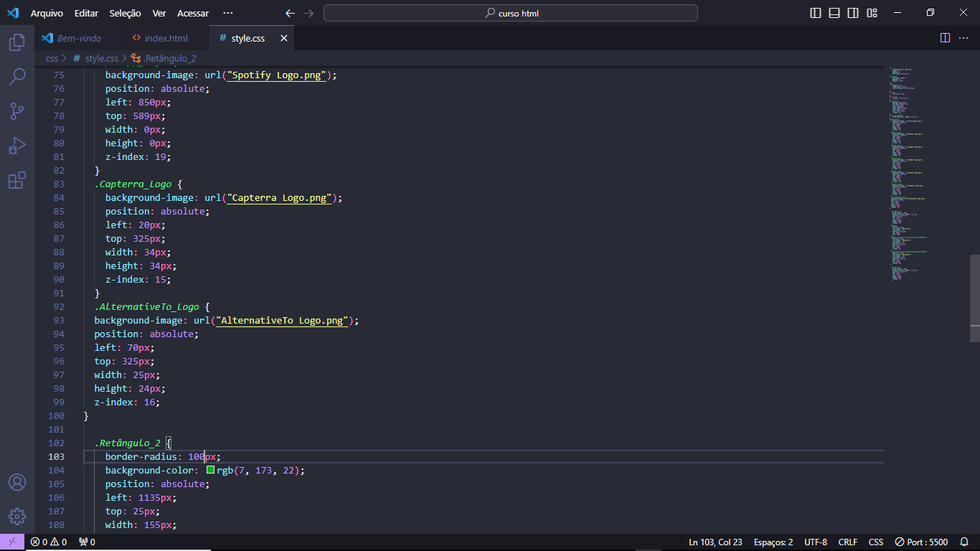Open the Manage gear icon
Viewport: 980px width, 551px height.
(17, 517)
